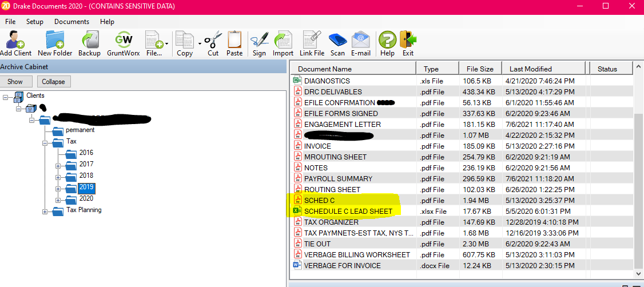644x287 pixels.
Task: Select the SCHEDULE C LEAD SHEET file
Action: tap(348, 212)
